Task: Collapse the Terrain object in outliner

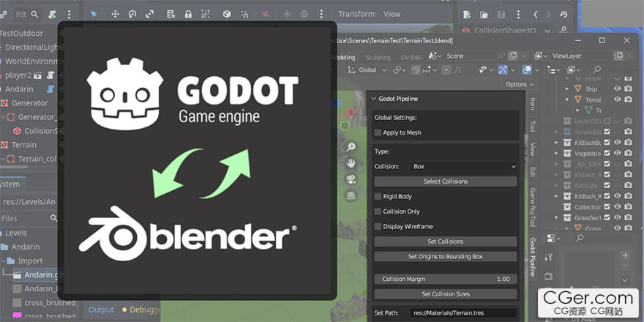Action: (567, 100)
